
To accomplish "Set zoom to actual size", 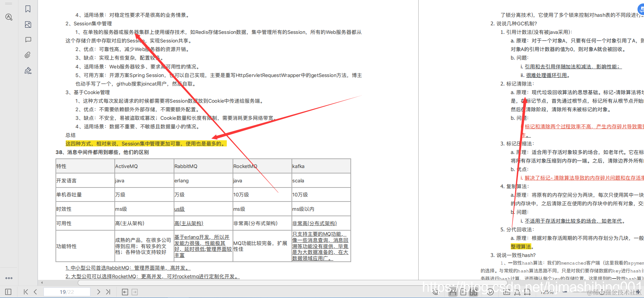I will click(507, 292).
